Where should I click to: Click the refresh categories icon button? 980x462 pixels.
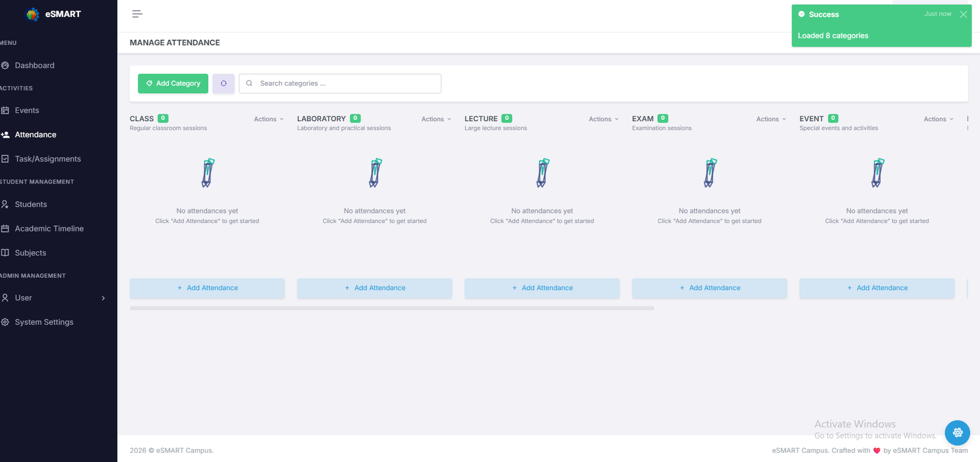[224, 83]
